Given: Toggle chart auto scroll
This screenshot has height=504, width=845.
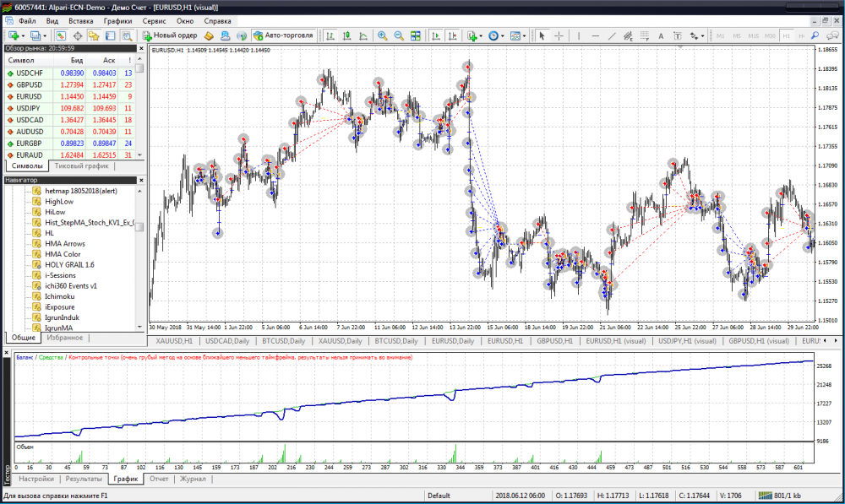Looking at the screenshot, I should pyautogui.click(x=435, y=35).
